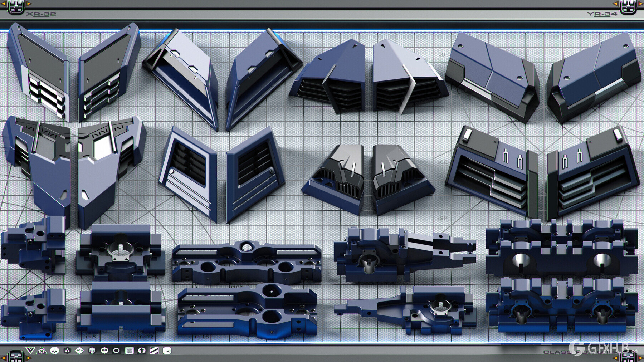The image size is (644, 362).
Task: Open the GFXHUB.cn watermark link
Action: 604,348
